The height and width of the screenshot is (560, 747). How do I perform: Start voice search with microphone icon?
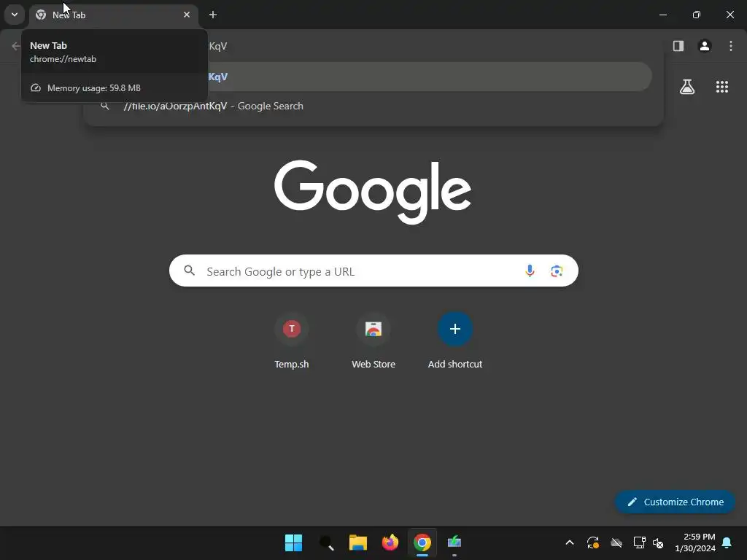tap(530, 271)
